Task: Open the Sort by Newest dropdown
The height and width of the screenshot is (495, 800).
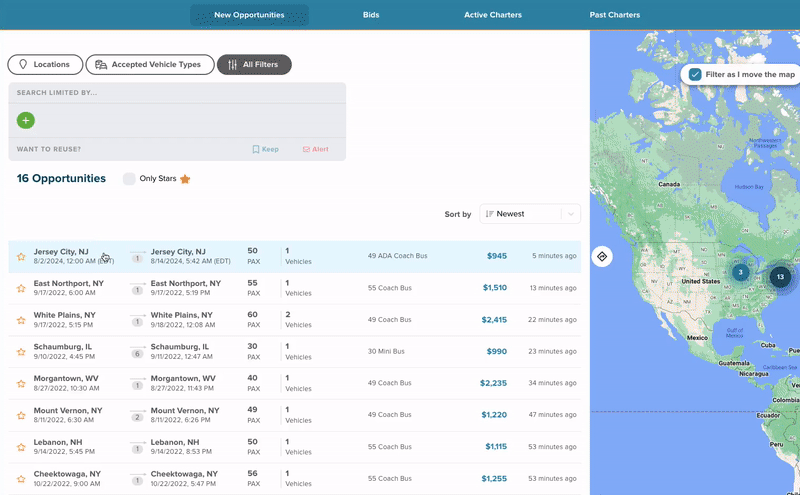Action: pyautogui.click(x=530, y=214)
